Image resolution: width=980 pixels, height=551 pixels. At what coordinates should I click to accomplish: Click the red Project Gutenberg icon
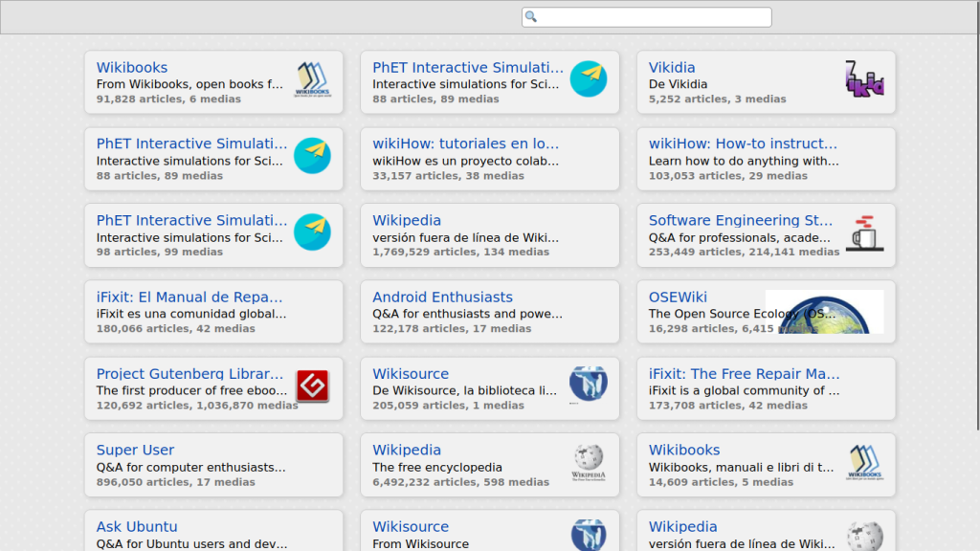tap(313, 386)
